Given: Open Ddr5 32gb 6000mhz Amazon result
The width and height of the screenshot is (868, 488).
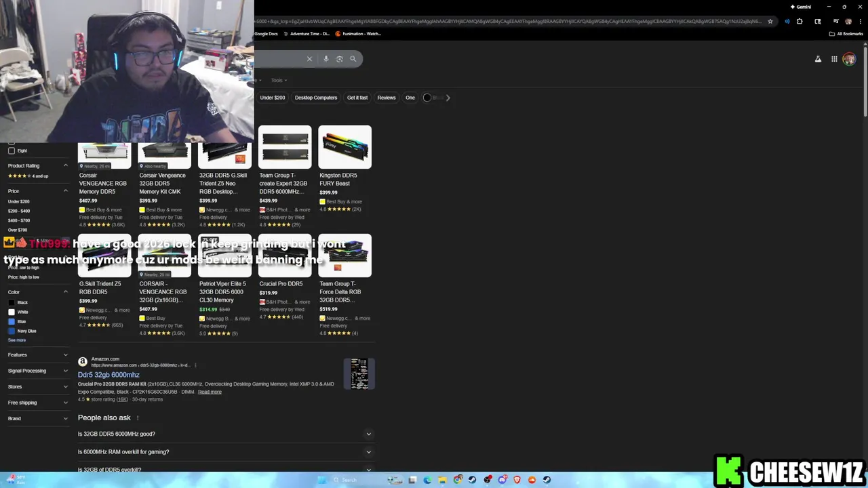Looking at the screenshot, I should coord(108,375).
